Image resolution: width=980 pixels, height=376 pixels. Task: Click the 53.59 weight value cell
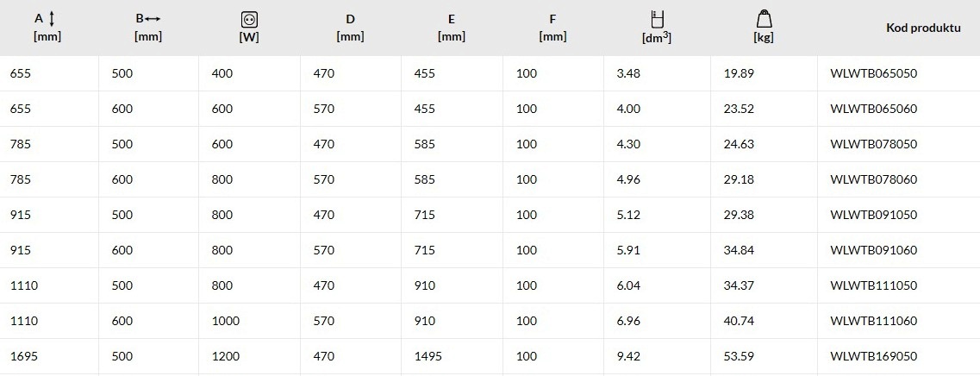click(x=764, y=356)
